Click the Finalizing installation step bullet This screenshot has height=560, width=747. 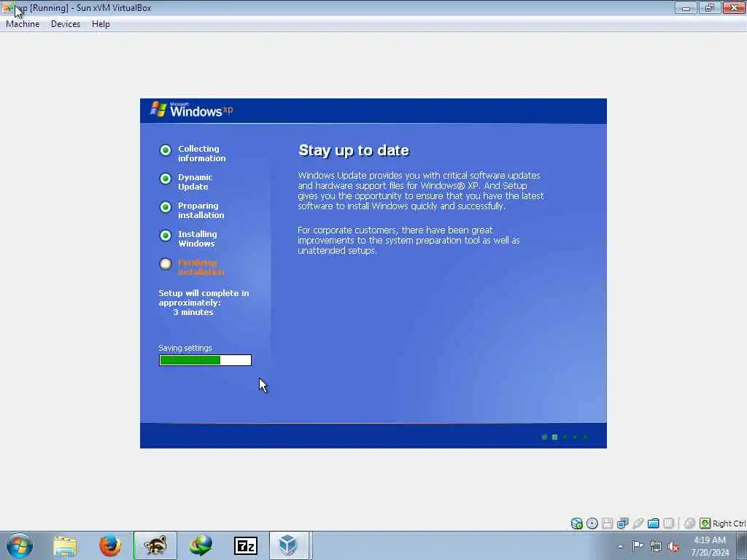(166, 264)
